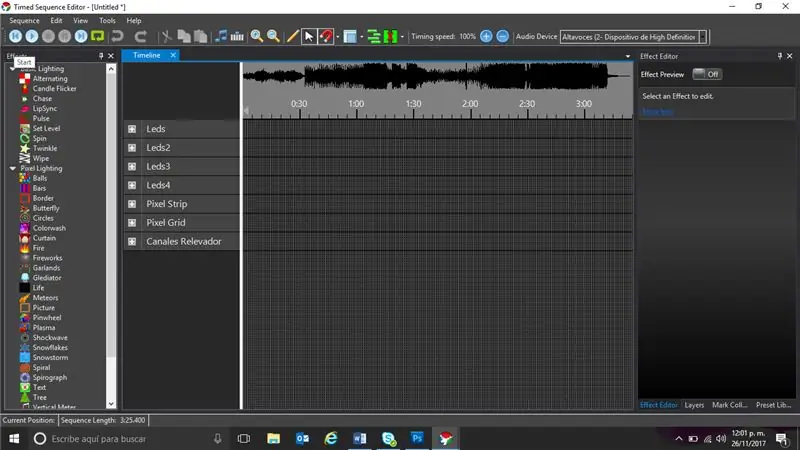Zoom out on timeline
The width and height of the screenshot is (800, 450).
[x=273, y=36]
